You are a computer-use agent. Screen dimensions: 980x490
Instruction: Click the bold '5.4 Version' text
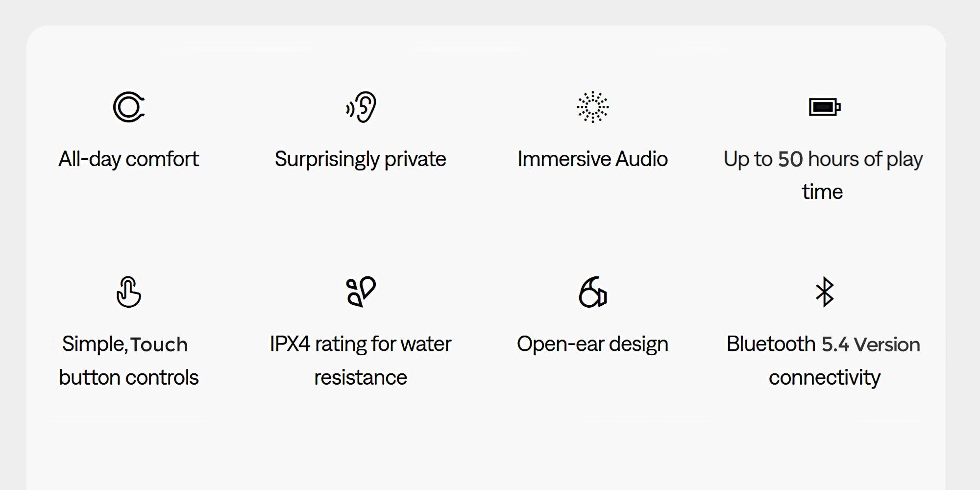click(x=871, y=344)
